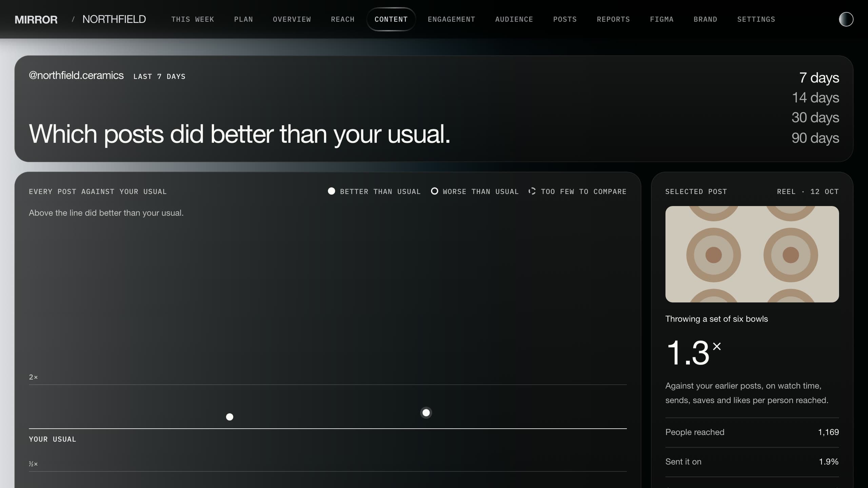Click the post title Throwing a set of six bowls

716,319
